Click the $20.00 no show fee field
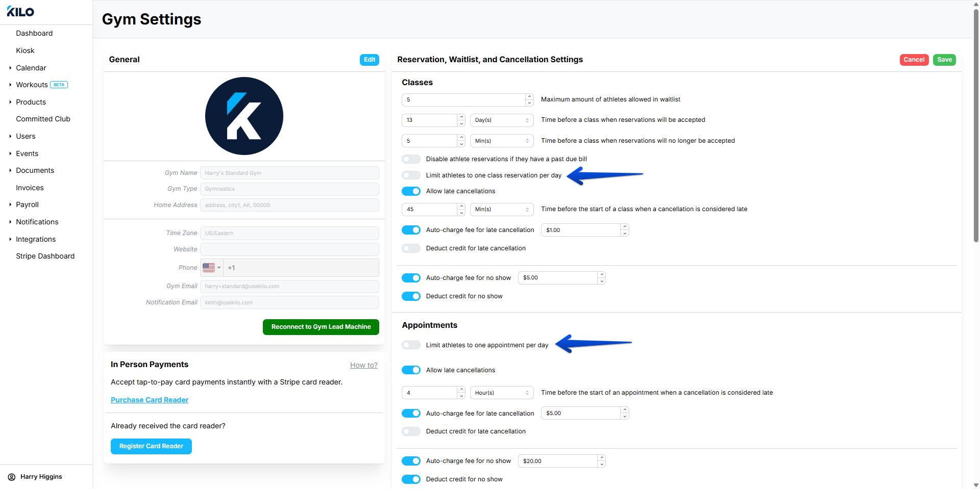Image resolution: width=980 pixels, height=489 pixels. (558, 461)
